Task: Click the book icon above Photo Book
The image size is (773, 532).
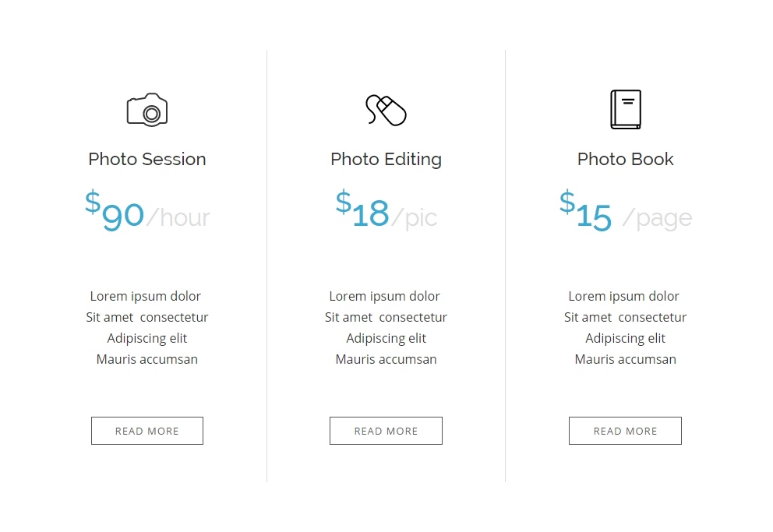Action: pos(626,109)
